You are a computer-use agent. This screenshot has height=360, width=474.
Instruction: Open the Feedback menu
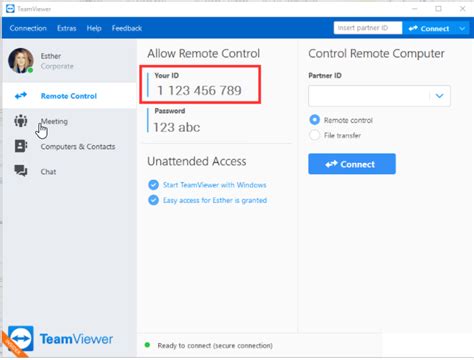(x=127, y=28)
